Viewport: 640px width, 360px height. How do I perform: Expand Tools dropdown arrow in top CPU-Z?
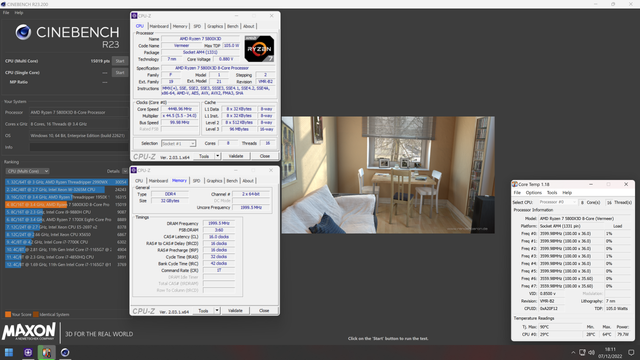(x=218, y=156)
